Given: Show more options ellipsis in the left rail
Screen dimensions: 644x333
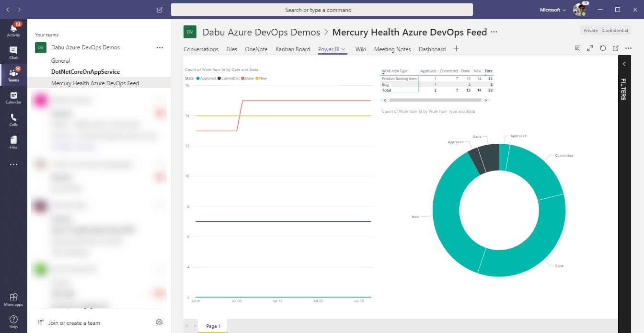Looking at the screenshot, I should (13, 165).
